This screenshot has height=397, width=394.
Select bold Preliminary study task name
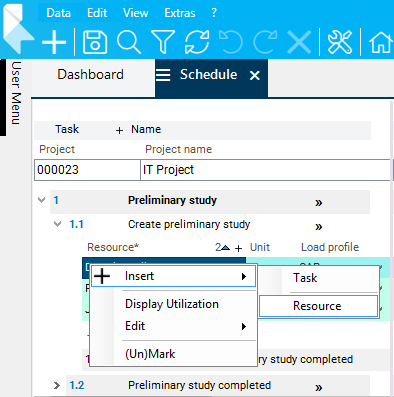pyautogui.click(x=172, y=200)
